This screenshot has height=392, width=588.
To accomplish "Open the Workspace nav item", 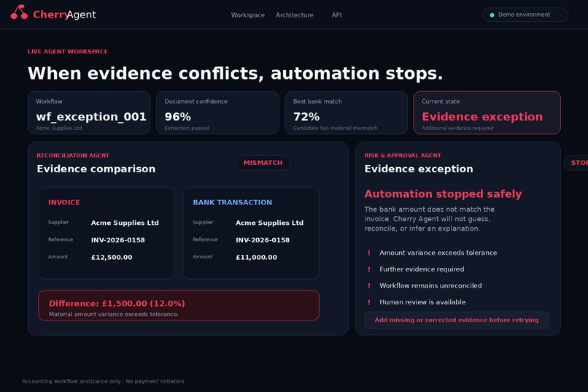I will [248, 15].
